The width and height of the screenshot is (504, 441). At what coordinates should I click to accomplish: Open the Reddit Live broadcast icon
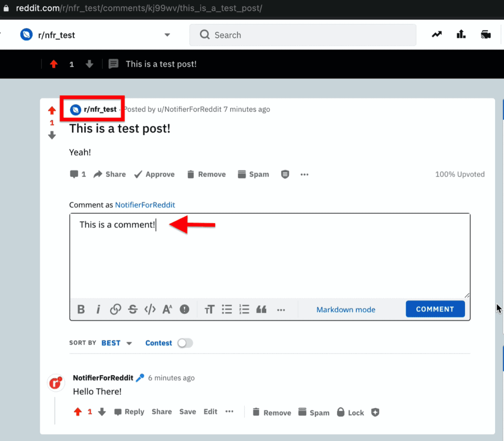click(x=486, y=34)
